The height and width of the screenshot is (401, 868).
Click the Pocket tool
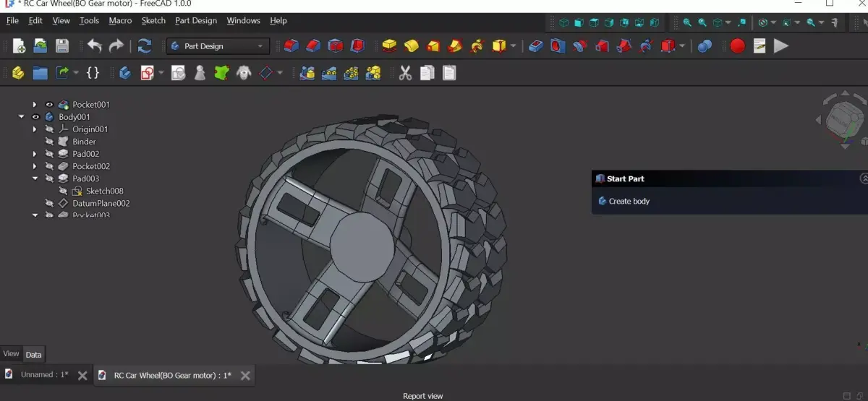(535, 46)
